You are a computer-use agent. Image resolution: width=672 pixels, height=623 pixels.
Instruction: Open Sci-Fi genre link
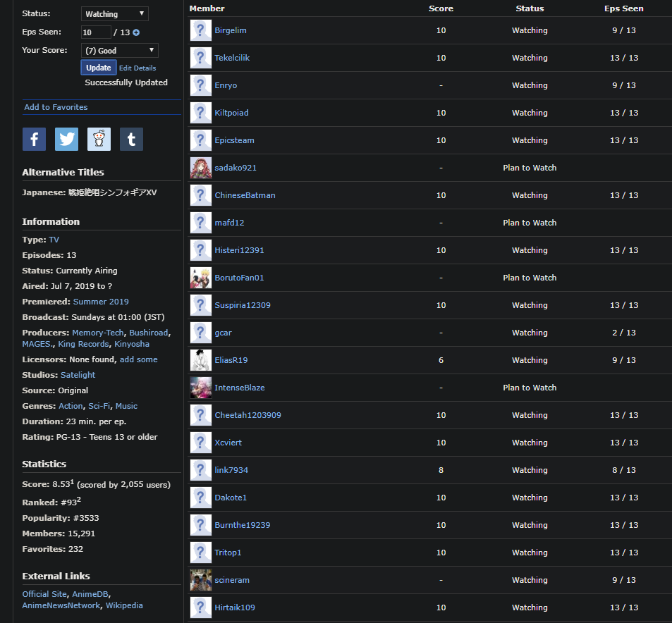pos(99,406)
